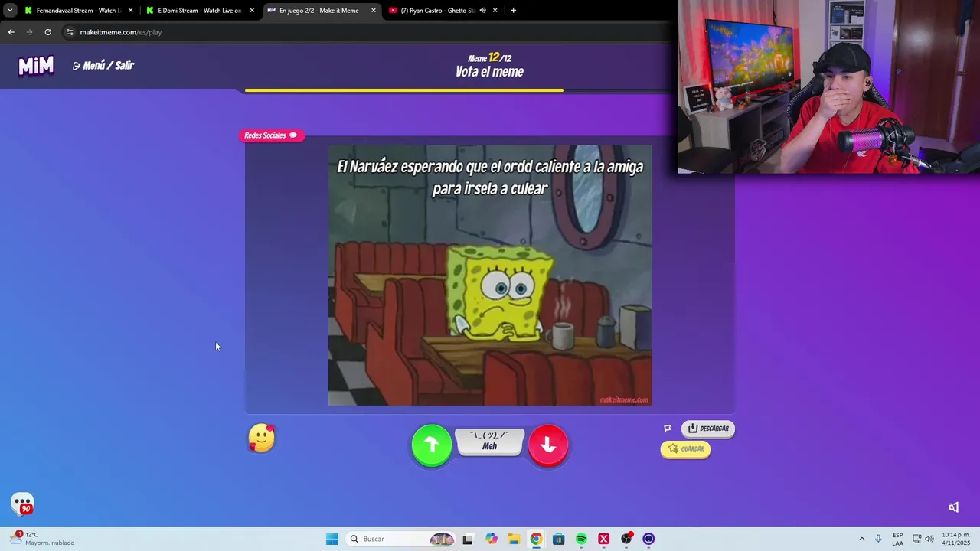
Task: Open the clock showing 10:14 p. m.
Action: (955, 539)
